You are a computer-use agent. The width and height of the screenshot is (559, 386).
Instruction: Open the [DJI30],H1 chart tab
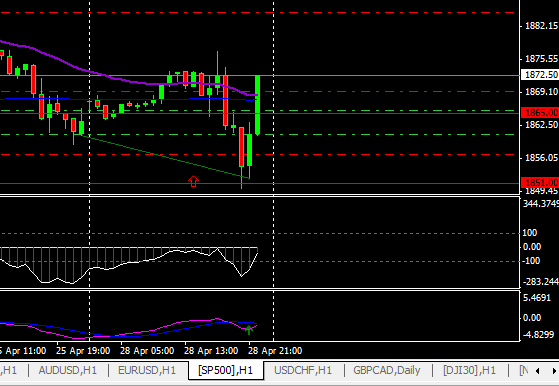pyautogui.click(x=469, y=370)
